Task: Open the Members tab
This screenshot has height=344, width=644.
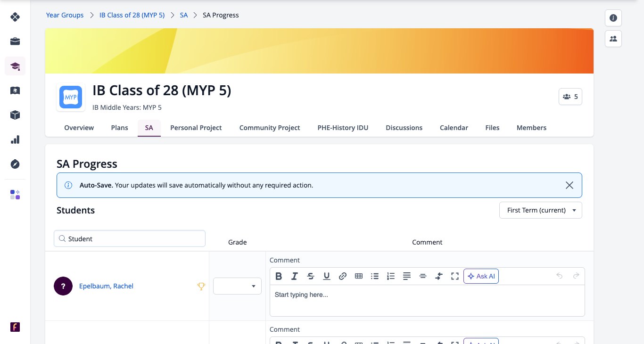Action: tap(531, 128)
